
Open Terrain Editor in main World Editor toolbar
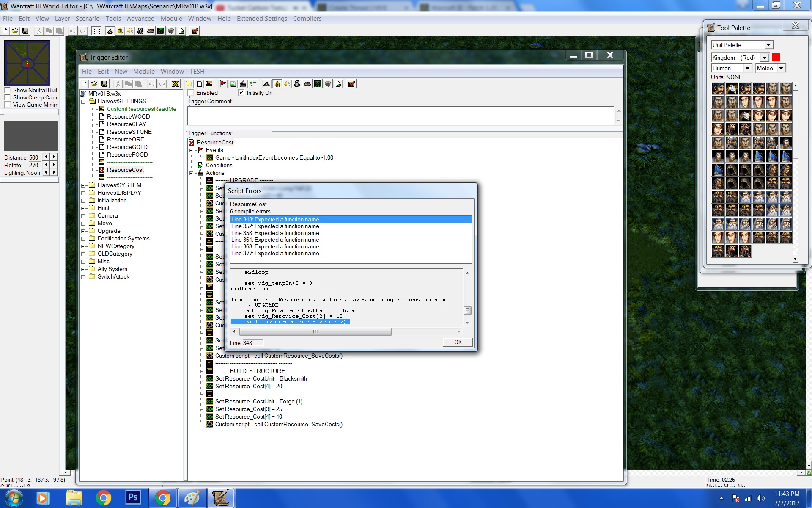[110, 31]
